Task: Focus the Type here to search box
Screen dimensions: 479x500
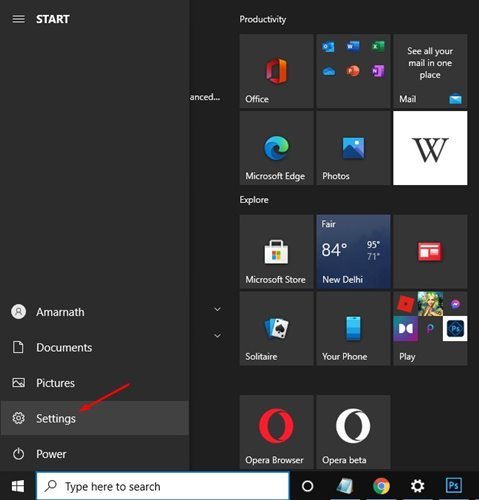Action: [x=163, y=486]
